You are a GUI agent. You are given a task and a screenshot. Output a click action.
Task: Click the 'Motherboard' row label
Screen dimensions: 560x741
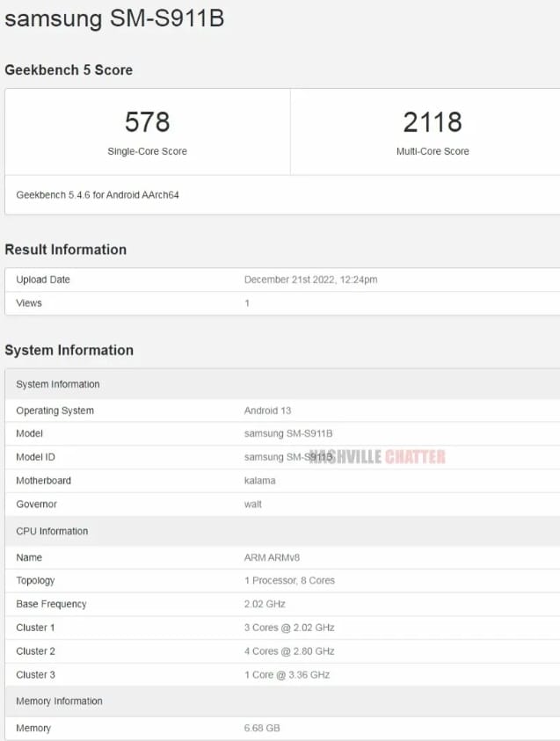43,481
